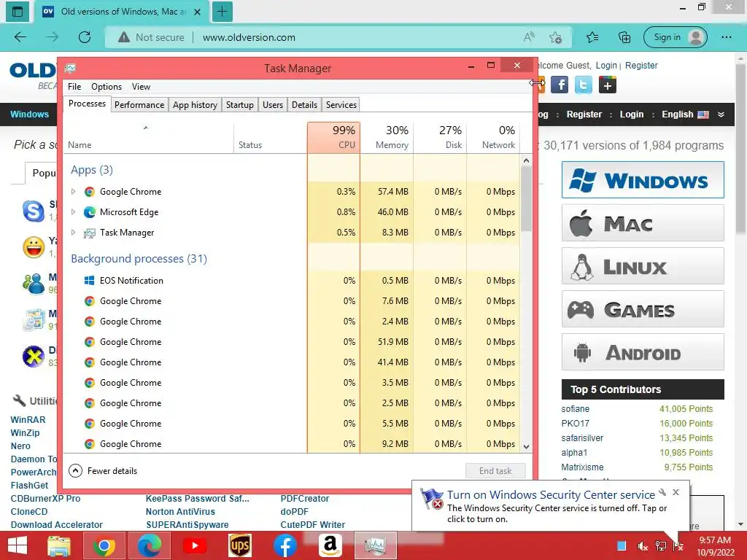Switch to the Startup tab
The image size is (747, 560).
point(239,105)
